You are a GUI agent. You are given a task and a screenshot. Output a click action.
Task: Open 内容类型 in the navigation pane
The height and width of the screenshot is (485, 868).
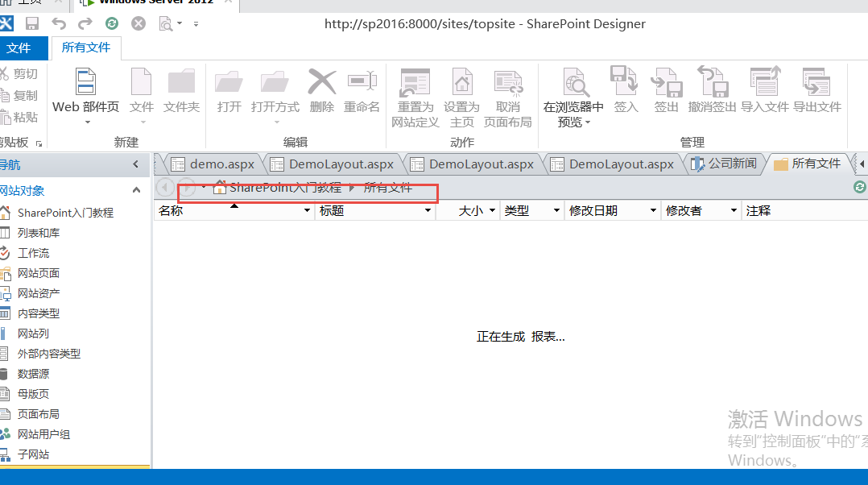pos(38,313)
